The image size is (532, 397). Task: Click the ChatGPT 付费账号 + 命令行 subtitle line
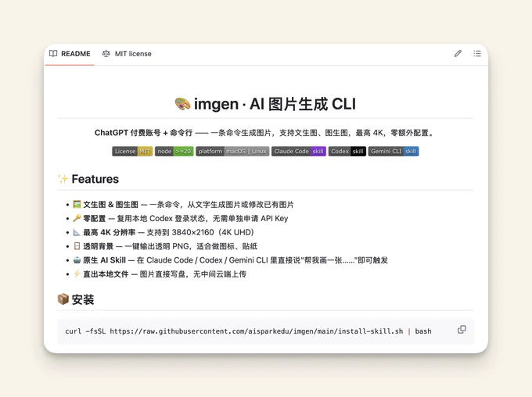(x=264, y=133)
